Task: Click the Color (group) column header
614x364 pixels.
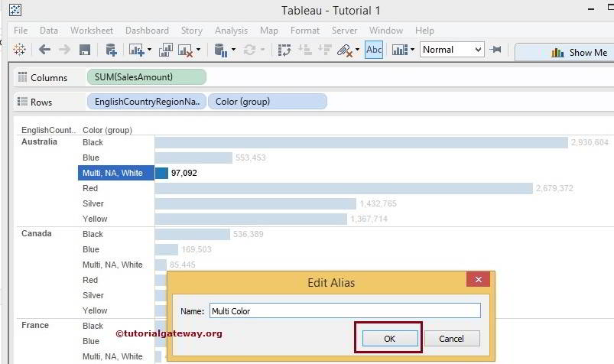Action: [107, 130]
